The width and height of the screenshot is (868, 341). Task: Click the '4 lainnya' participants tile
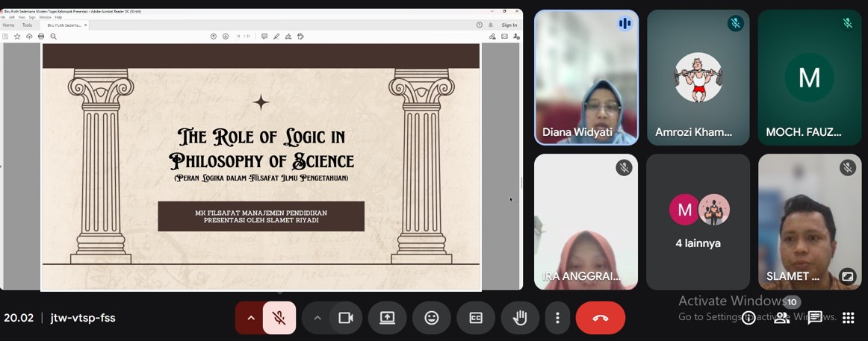698,222
